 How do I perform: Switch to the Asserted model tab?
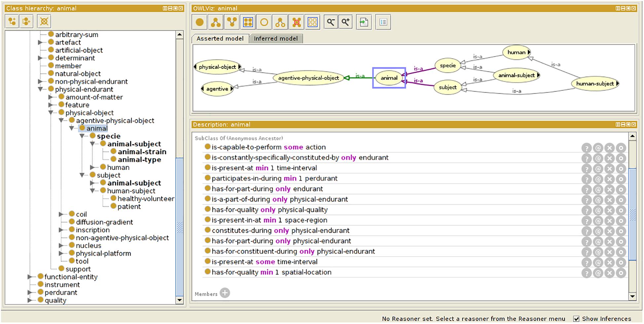tap(220, 39)
